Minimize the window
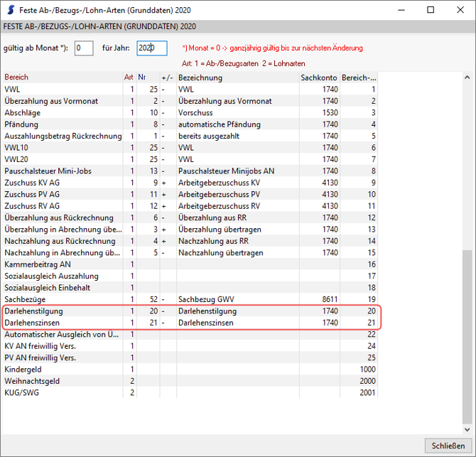The image size is (476, 457). coord(401,10)
